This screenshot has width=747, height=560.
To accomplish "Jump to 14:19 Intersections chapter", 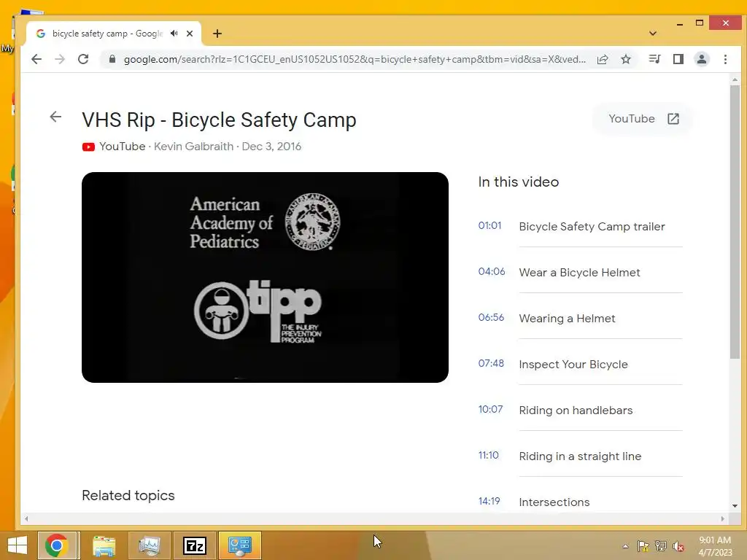I will tap(580, 502).
